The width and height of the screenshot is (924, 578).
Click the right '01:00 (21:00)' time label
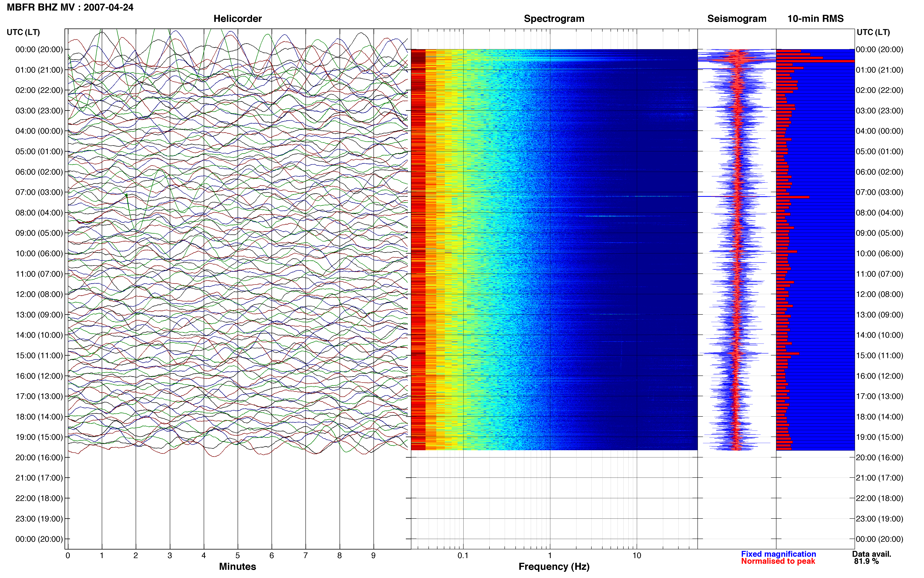point(880,70)
